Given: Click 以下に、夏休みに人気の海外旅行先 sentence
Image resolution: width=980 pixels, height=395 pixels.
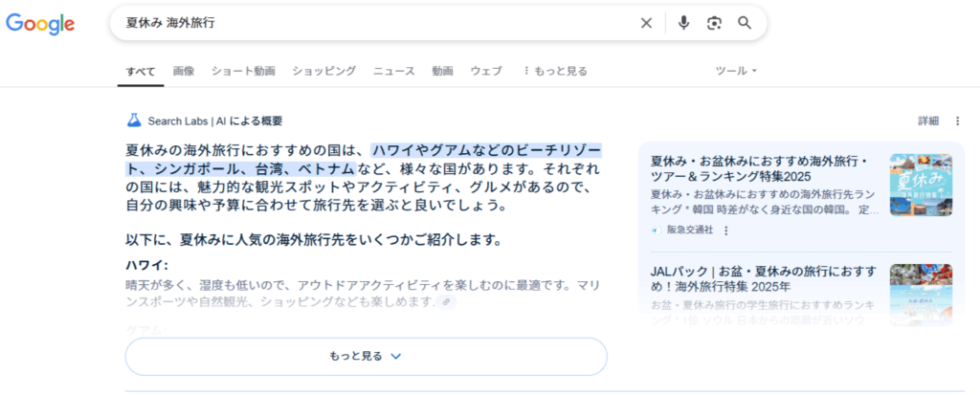Looking at the screenshot, I should point(314,240).
